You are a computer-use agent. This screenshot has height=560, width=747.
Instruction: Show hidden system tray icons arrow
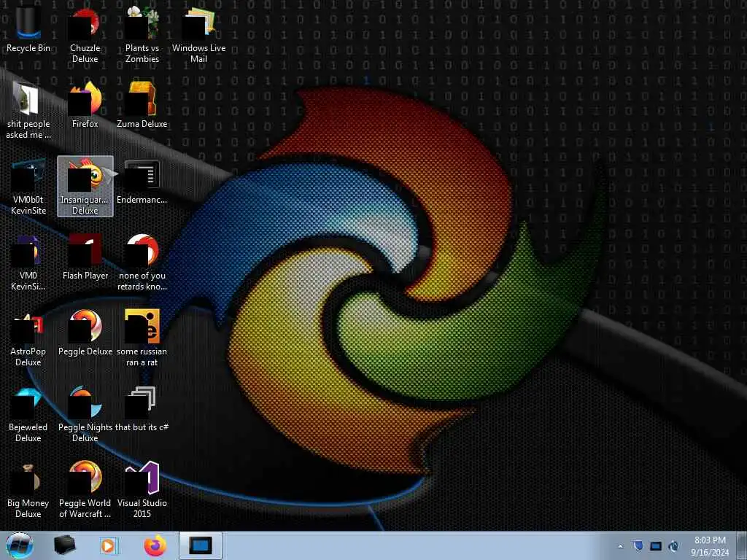coord(620,547)
